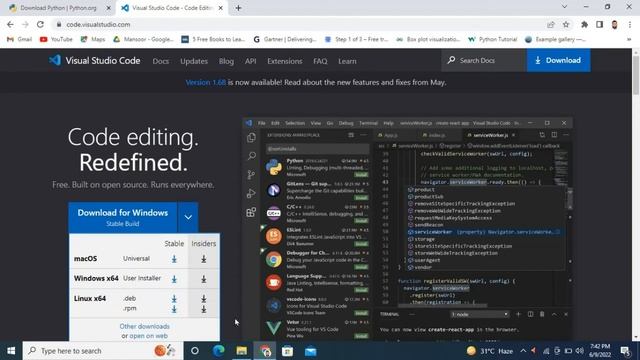The height and width of the screenshot is (360, 640).
Task: Open the volume control in system tray
Action: pos(579,351)
